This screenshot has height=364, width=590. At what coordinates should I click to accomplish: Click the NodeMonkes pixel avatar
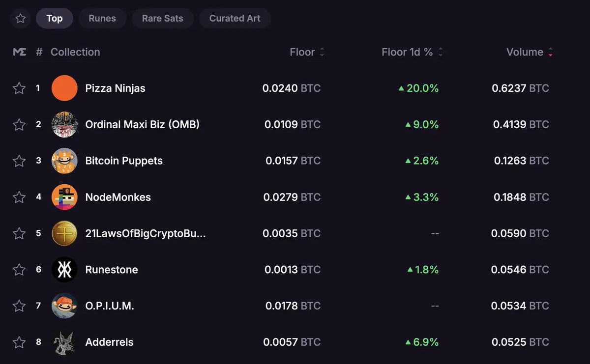[64, 197]
